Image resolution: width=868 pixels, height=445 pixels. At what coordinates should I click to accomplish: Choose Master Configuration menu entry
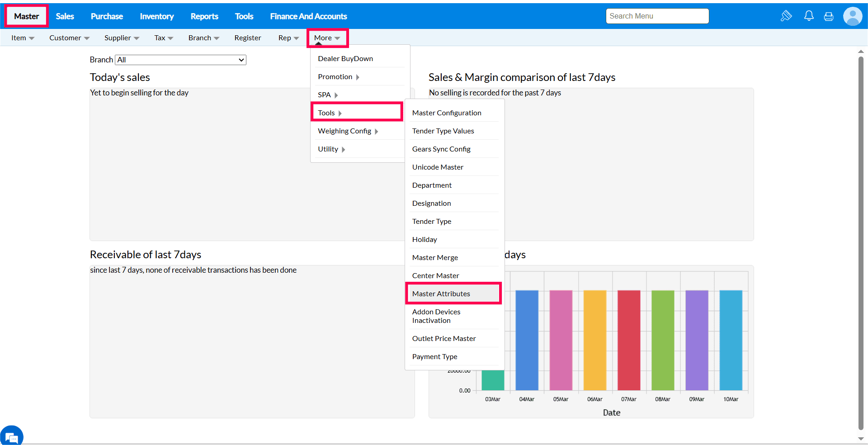(446, 113)
